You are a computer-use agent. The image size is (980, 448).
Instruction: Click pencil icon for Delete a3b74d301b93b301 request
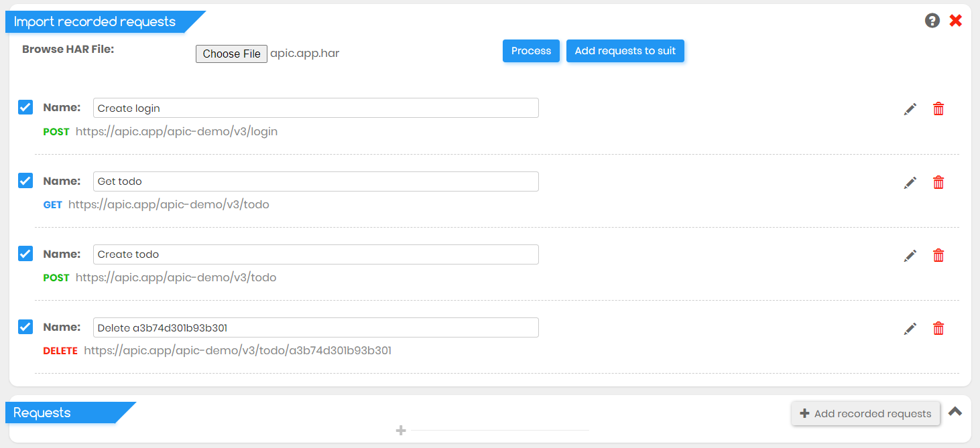[910, 328]
